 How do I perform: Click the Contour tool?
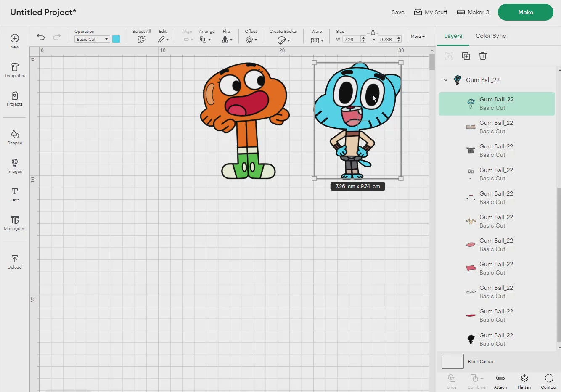[549, 381]
